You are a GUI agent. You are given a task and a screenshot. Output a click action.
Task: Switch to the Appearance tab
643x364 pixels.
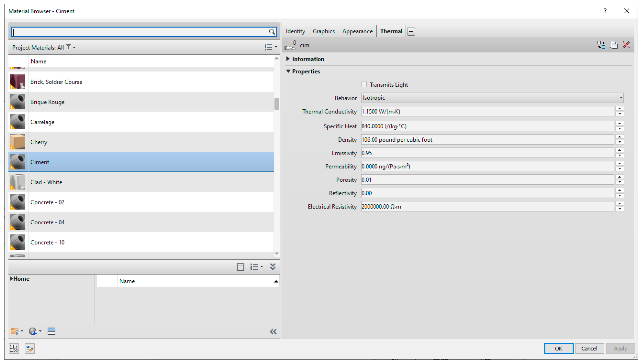click(x=357, y=31)
